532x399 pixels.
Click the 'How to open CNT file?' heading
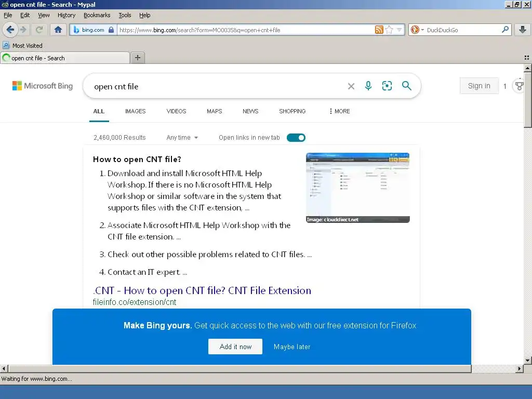point(137,159)
